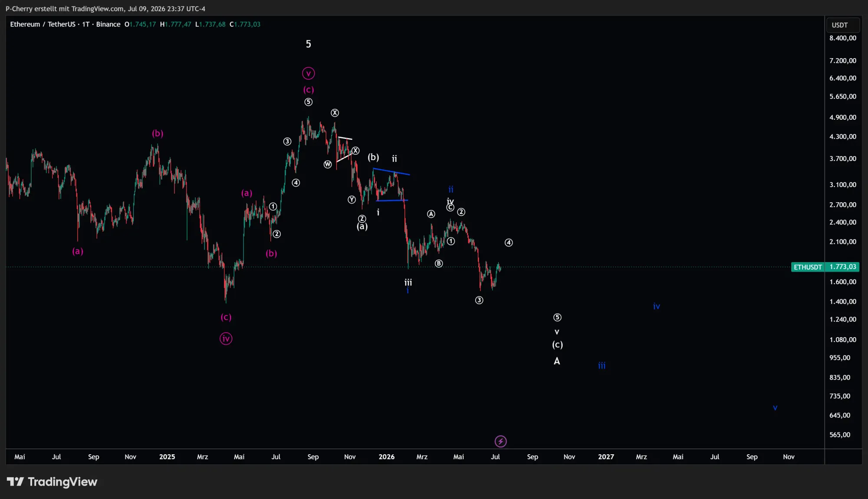
Task: Click the TradingView logo at the bottom
Action: (52, 482)
